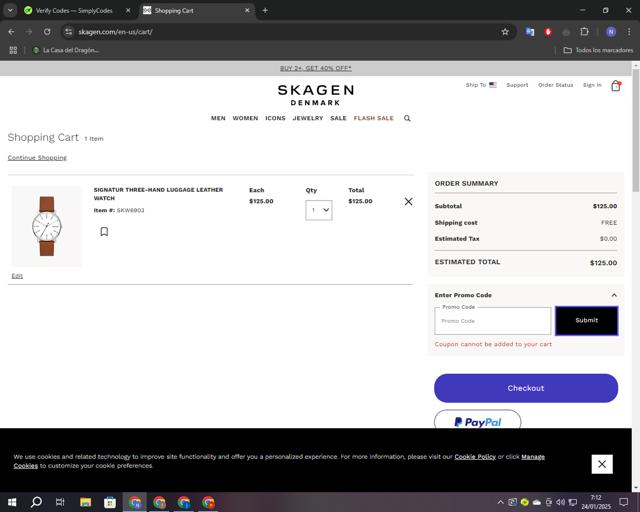Follow the Continue Shopping link
The width and height of the screenshot is (640, 512).
37,158
